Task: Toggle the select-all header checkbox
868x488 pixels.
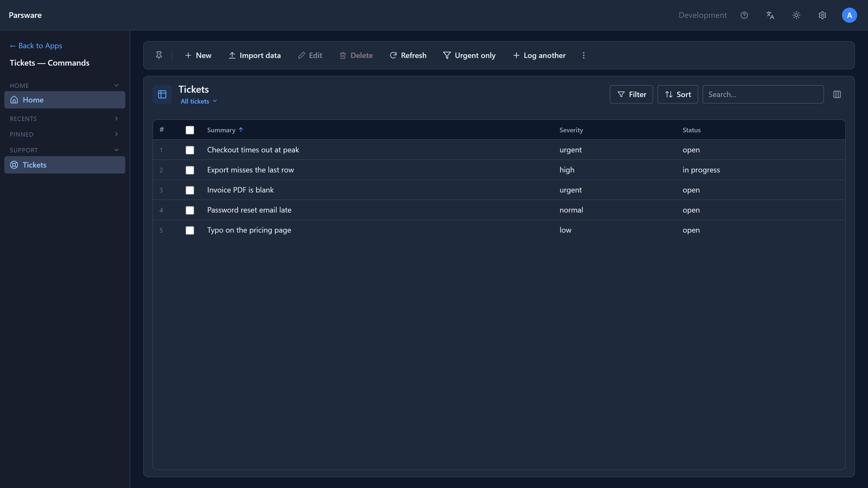Action: [190, 130]
